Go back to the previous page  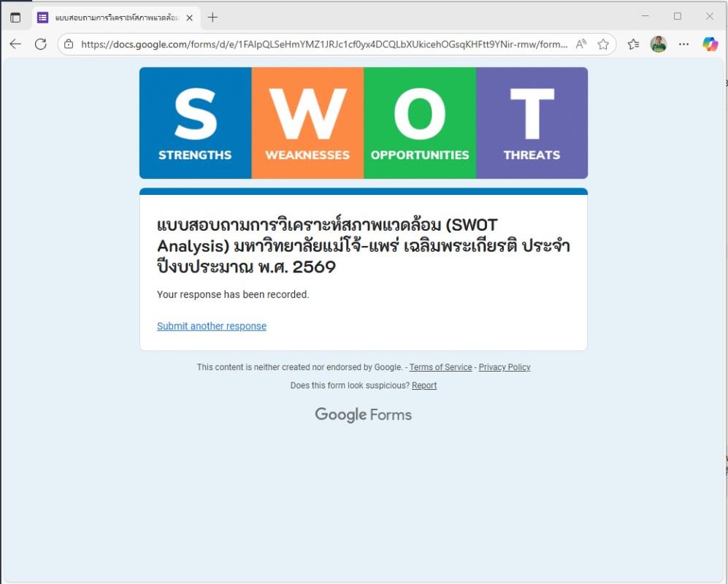15,44
